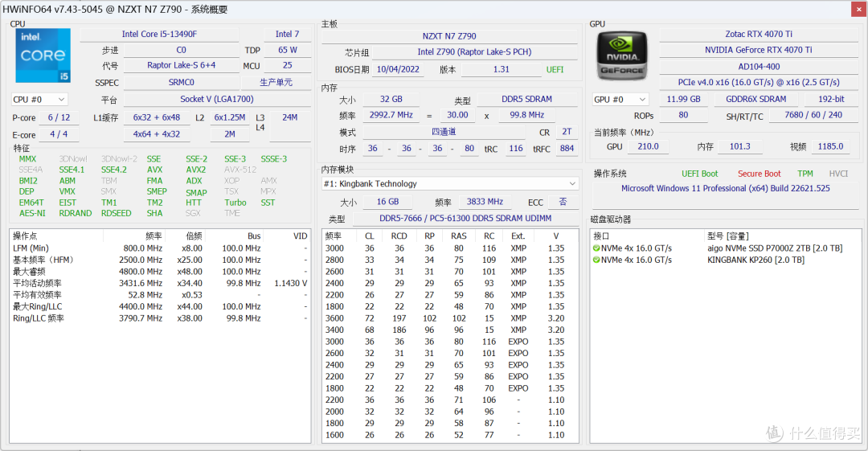Click the 11.99 GB video memory value
The width and height of the screenshot is (868, 451).
pyautogui.click(x=684, y=99)
